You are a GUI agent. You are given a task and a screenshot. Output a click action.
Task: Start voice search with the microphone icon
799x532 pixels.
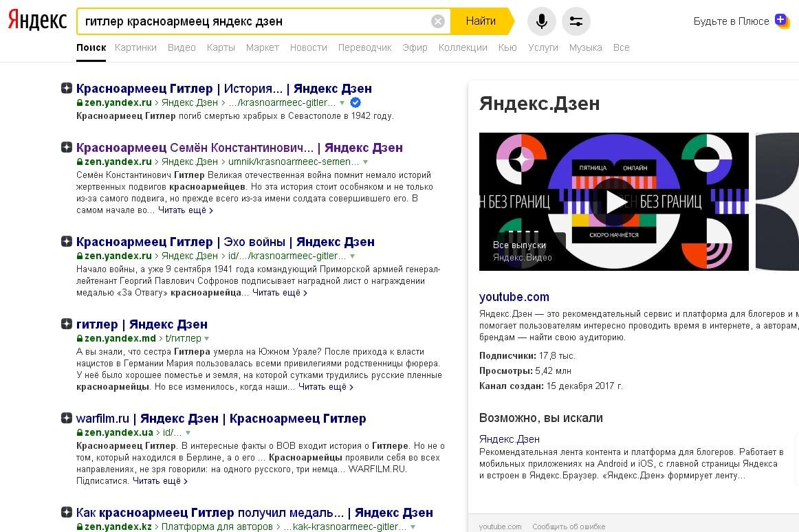[x=542, y=21]
